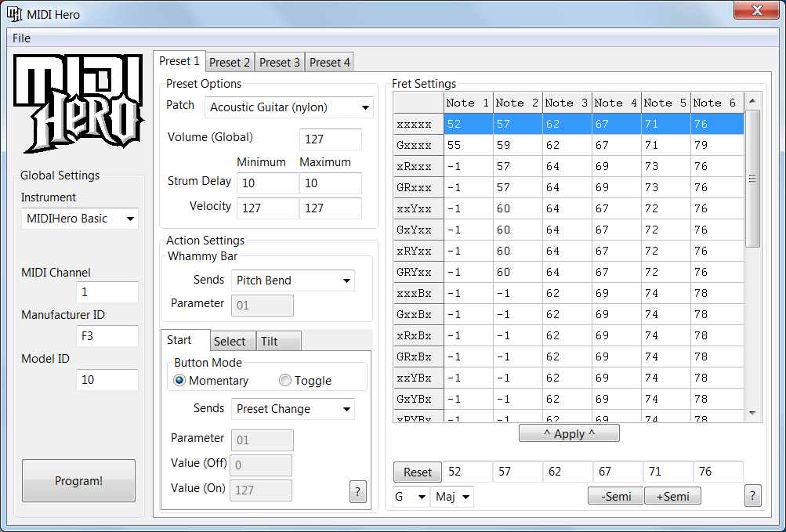786x532 pixels.
Task: Click the Manufacturer ID field
Action: tap(107, 336)
